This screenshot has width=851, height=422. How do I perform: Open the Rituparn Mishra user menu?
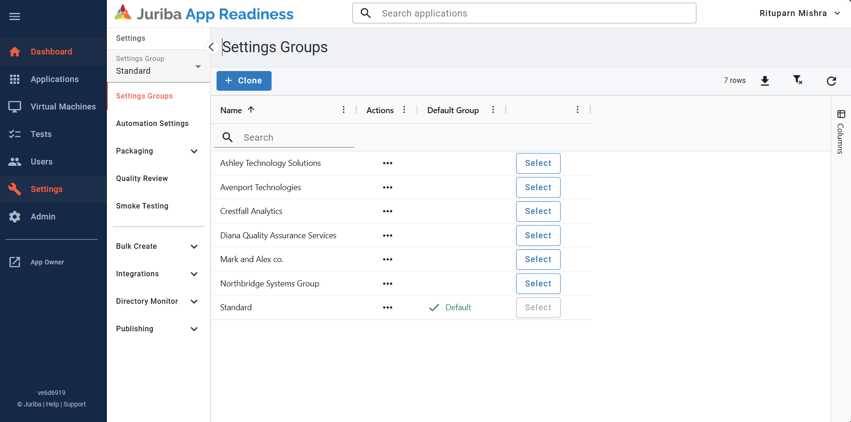[x=799, y=14]
